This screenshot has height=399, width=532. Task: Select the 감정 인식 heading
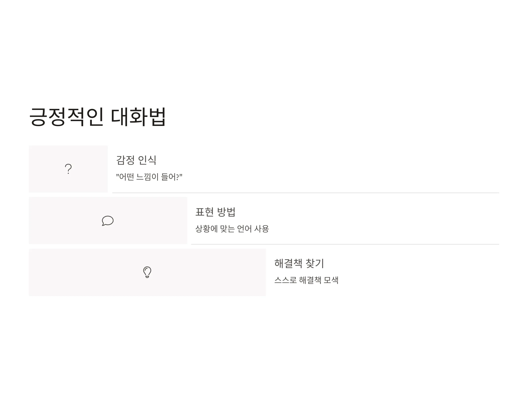136,160
